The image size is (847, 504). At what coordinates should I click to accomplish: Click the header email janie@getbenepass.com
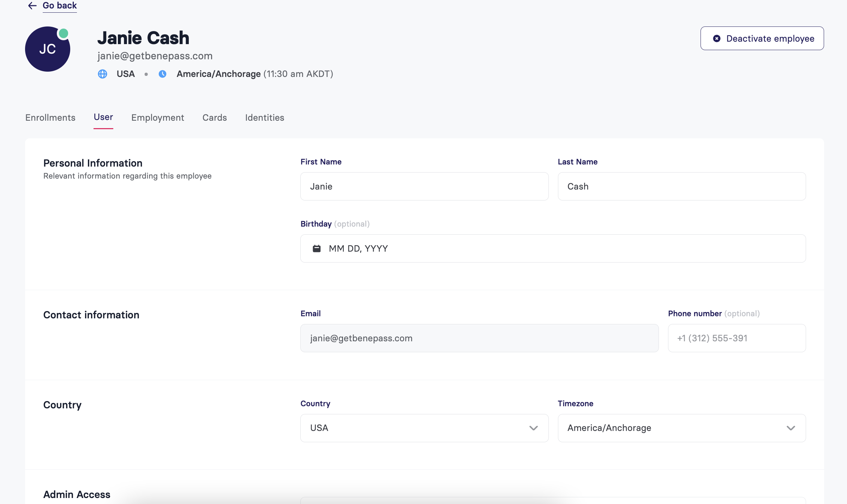[x=155, y=56]
